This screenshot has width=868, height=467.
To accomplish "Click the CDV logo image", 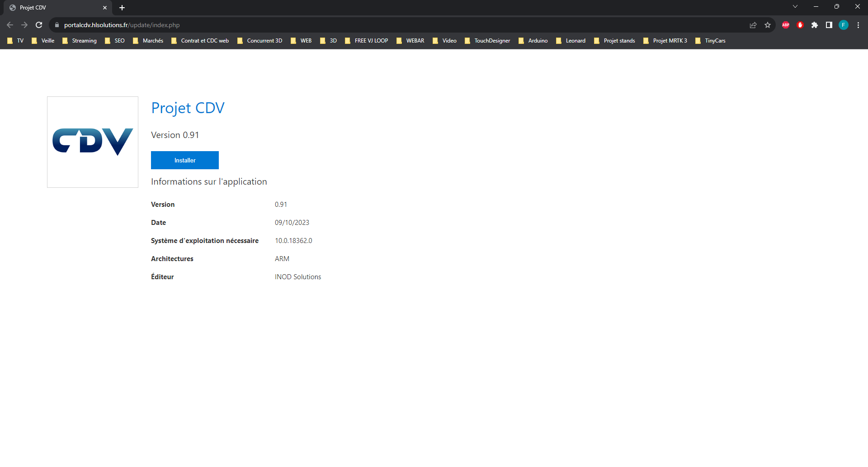I will click(93, 142).
